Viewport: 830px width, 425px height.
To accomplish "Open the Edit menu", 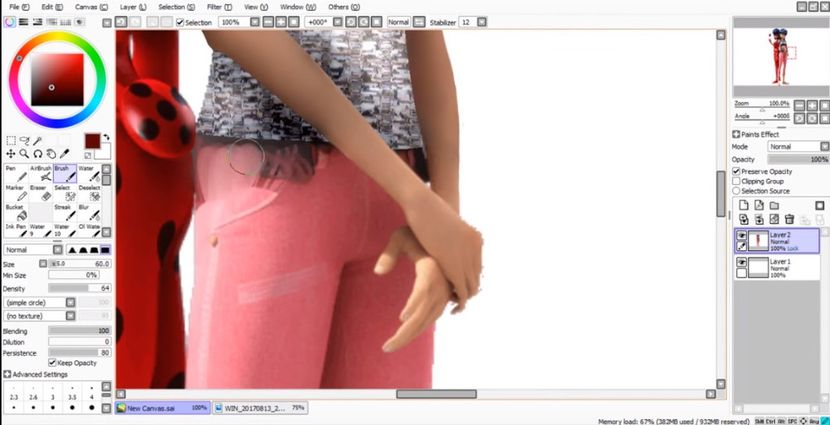I will (52, 7).
